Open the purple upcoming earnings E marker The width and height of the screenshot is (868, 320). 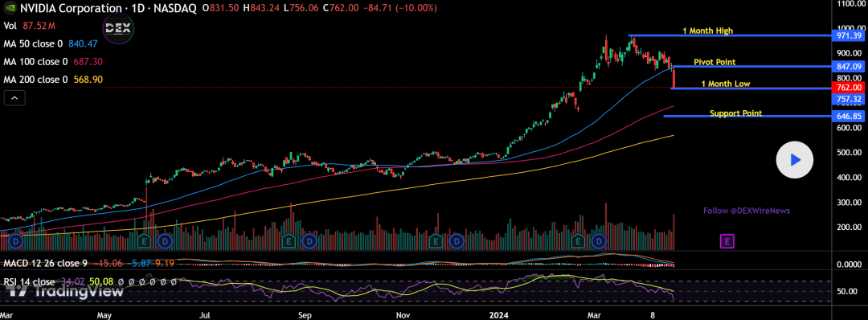727,241
